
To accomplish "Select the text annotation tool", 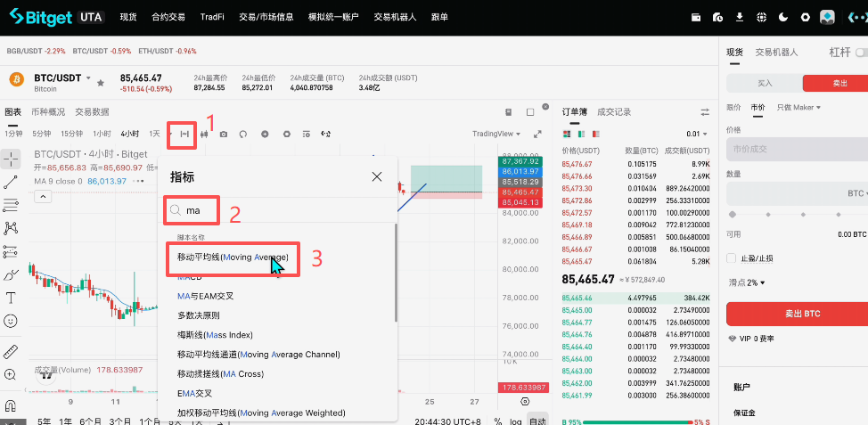I will 11,298.
